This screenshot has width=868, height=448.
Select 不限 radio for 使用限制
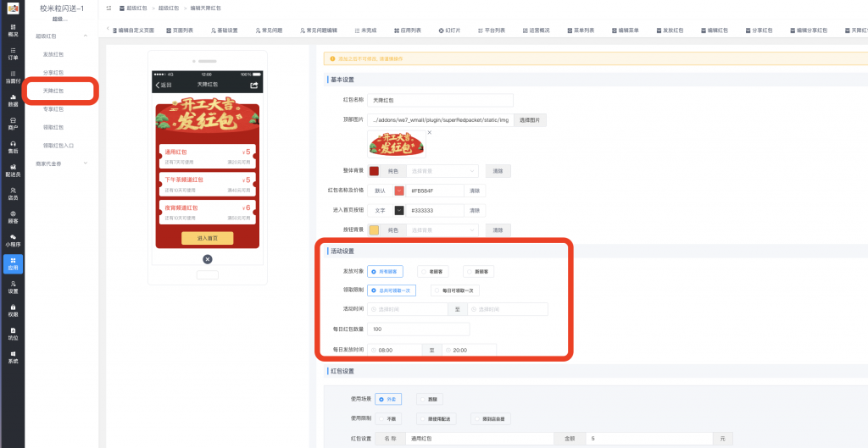388,418
